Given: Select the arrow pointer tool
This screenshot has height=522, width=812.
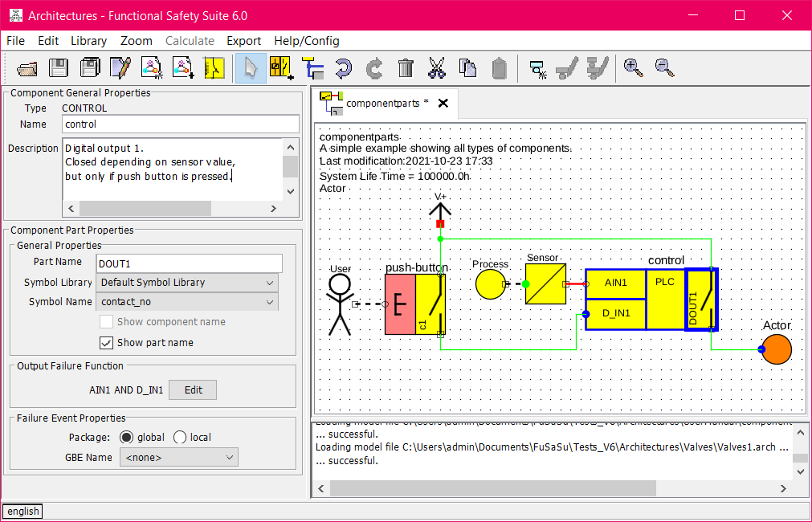Looking at the screenshot, I should point(251,68).
